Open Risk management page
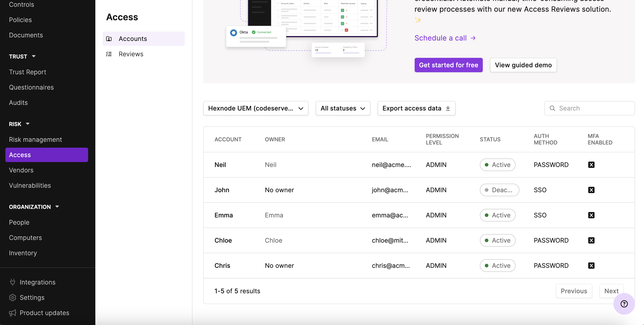Screen dimensions: 644x325 click(x=36, y=140)
